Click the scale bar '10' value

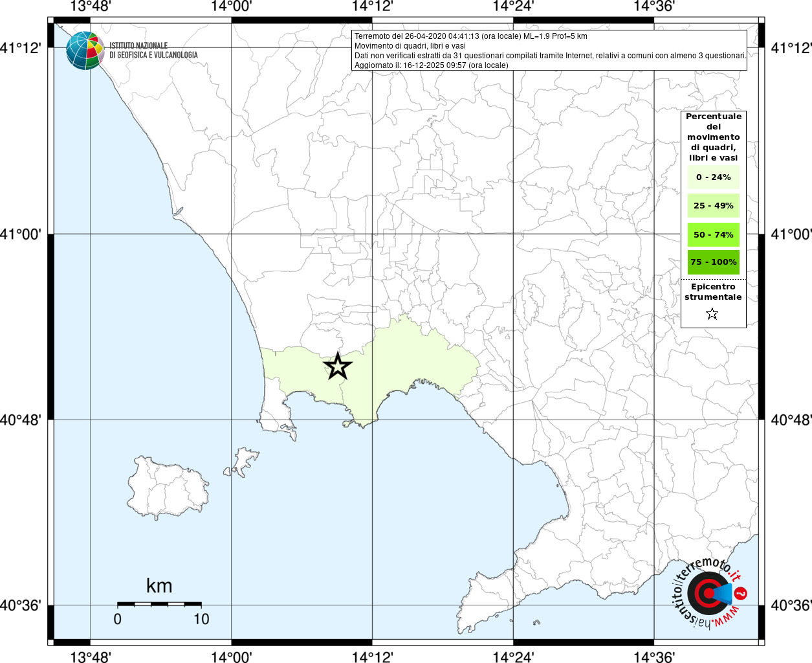[x=201, y=619]
